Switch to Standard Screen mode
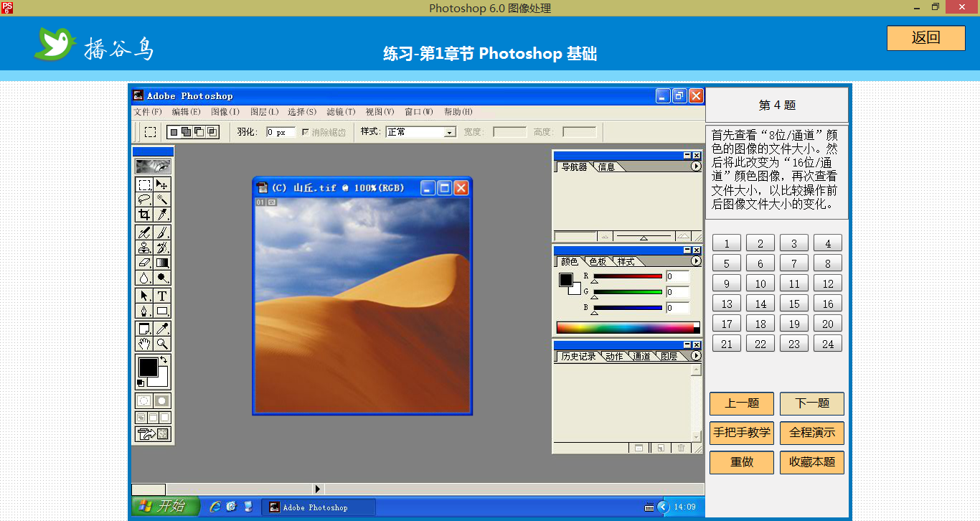The width and height of the screenshot is (980, 521). [141, 418]
